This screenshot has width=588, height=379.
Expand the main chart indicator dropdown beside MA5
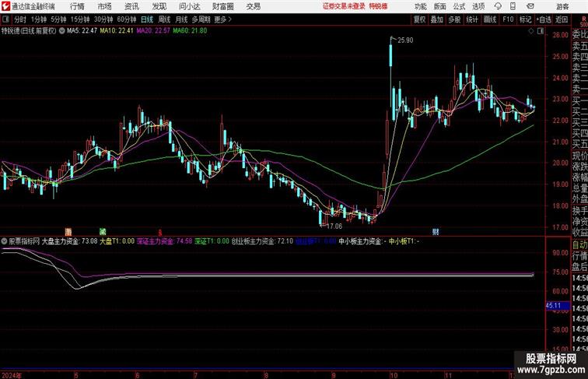click(x=62, y=31)
